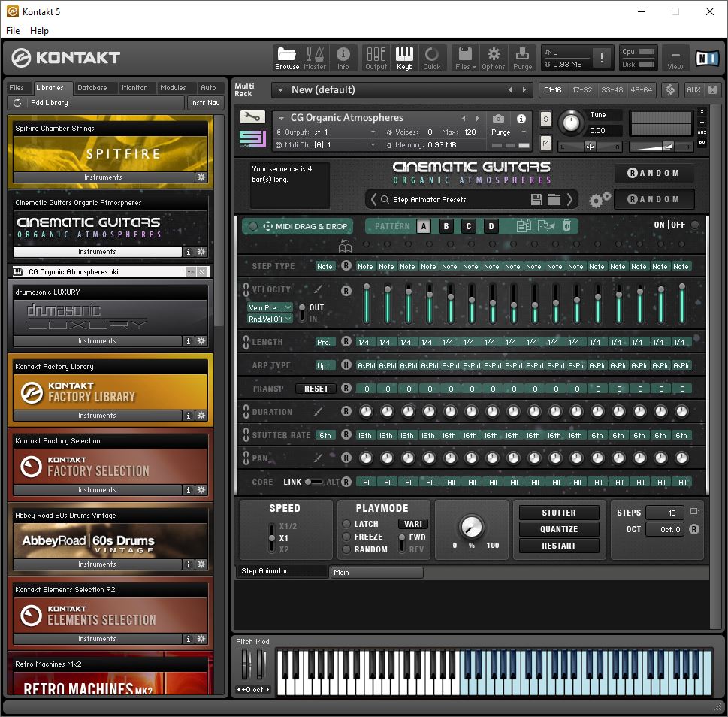Viewport: 728px width, 717px height.
Task: Enable the LATCH playmode
Action: point(346,524)
